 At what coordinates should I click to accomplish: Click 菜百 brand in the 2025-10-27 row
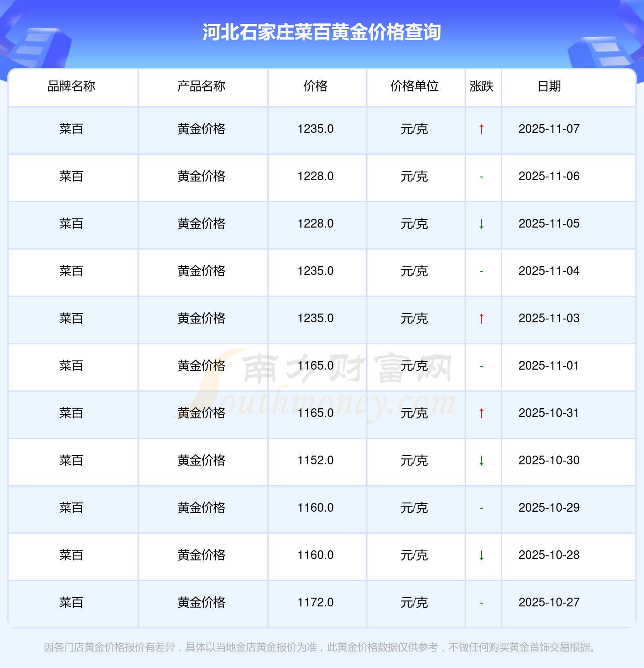(71, 603)
